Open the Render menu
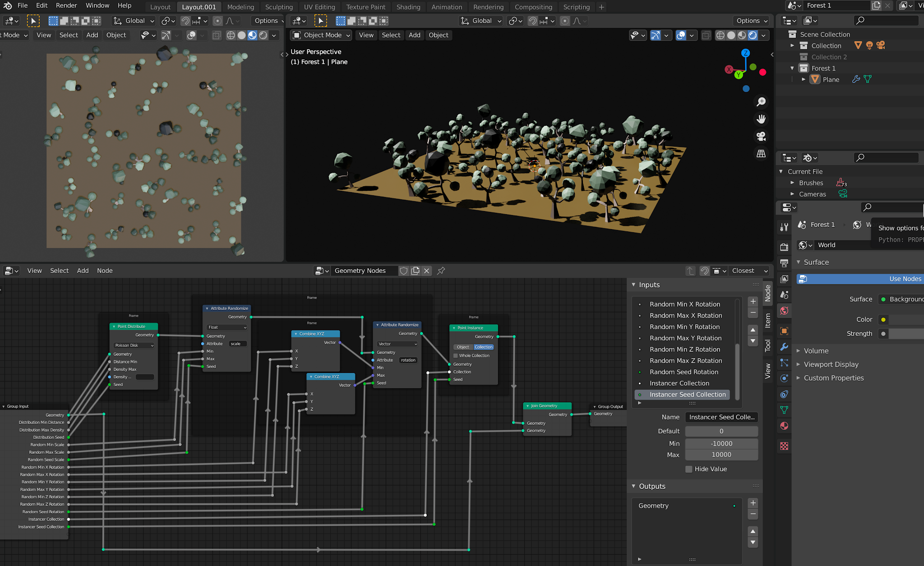This screenshot has height=566, width=924. [x=66, y=5]
